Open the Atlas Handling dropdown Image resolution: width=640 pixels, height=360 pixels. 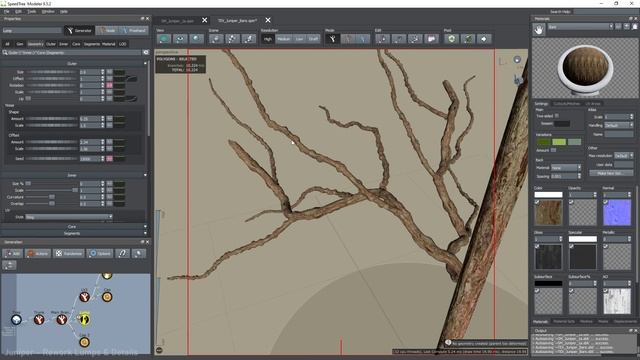(618, 125)
